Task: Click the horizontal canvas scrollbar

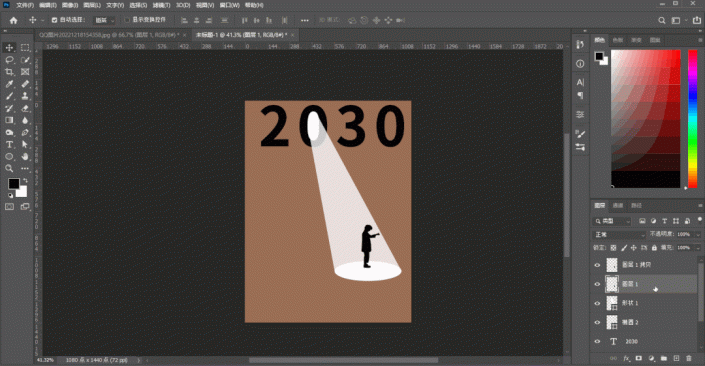Action: 344,360
